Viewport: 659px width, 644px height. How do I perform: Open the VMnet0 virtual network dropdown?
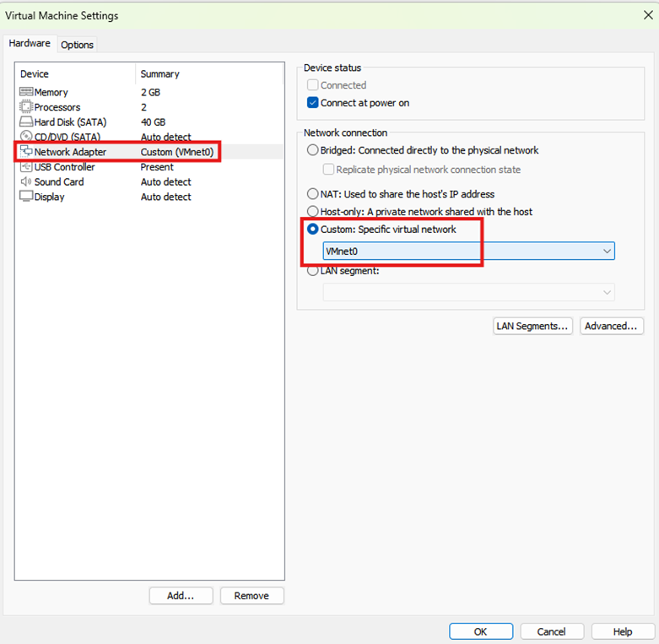coord(468,251)
